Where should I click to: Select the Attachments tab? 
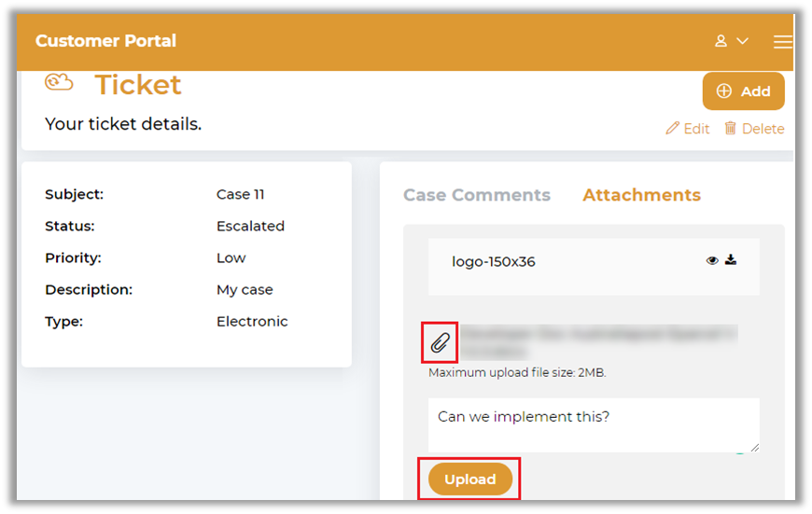(641, 195)
